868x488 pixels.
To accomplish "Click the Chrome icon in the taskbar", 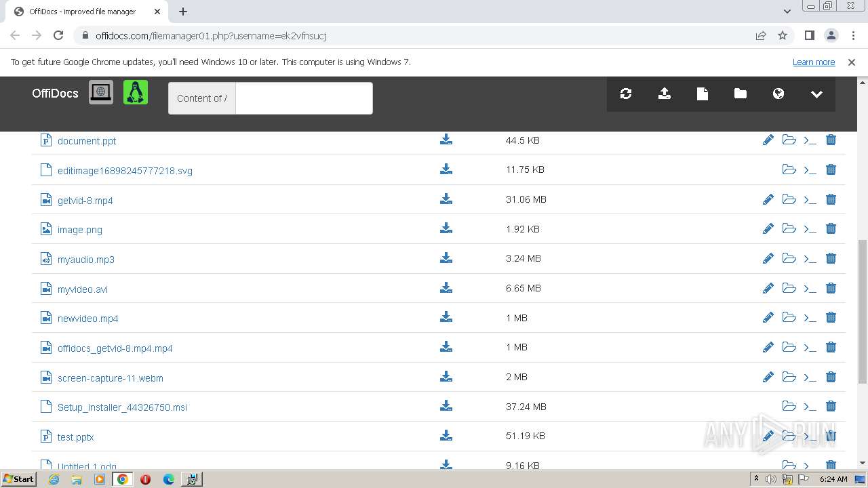I will (x=123, y=479).
